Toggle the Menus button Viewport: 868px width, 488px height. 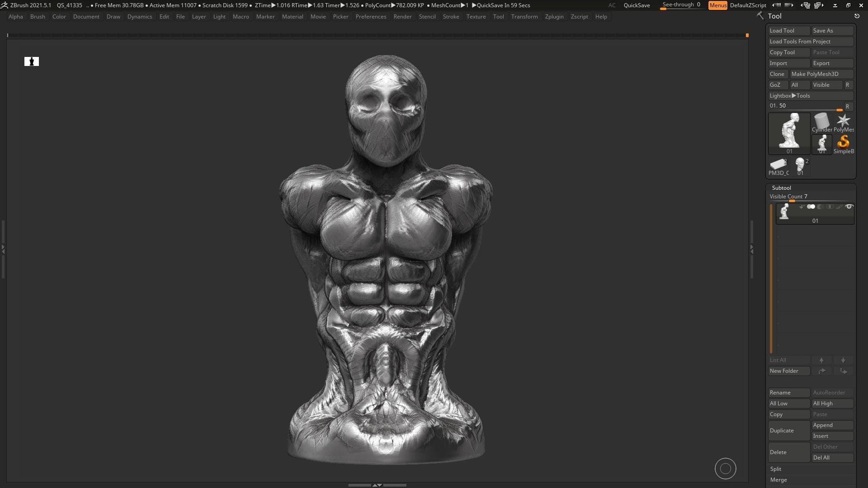718,5
